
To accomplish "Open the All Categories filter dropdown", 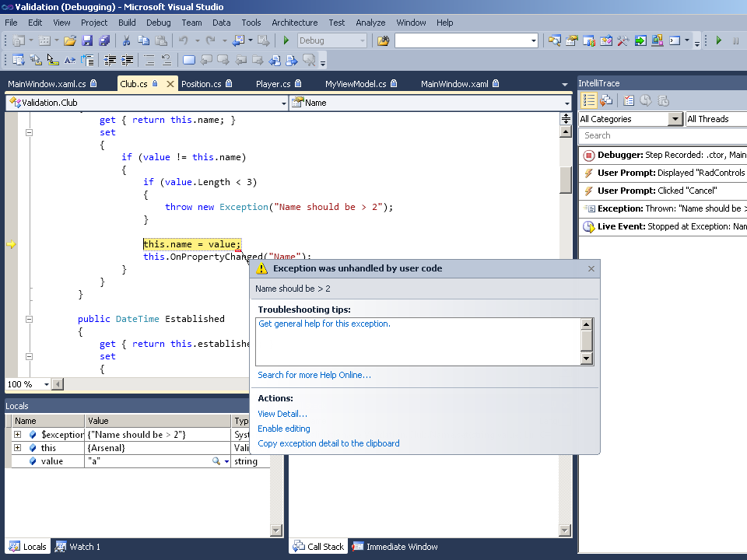I will (x=675, y=119).
